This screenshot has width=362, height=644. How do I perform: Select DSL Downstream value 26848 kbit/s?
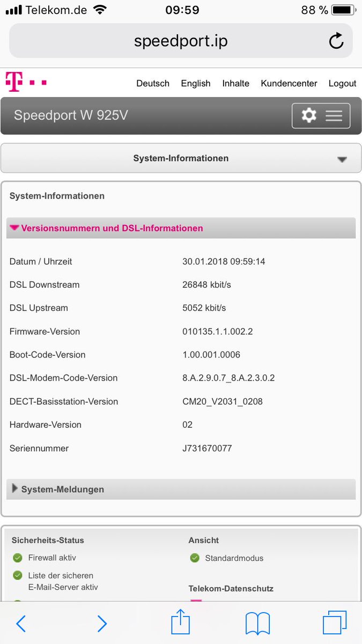[206, 285]
